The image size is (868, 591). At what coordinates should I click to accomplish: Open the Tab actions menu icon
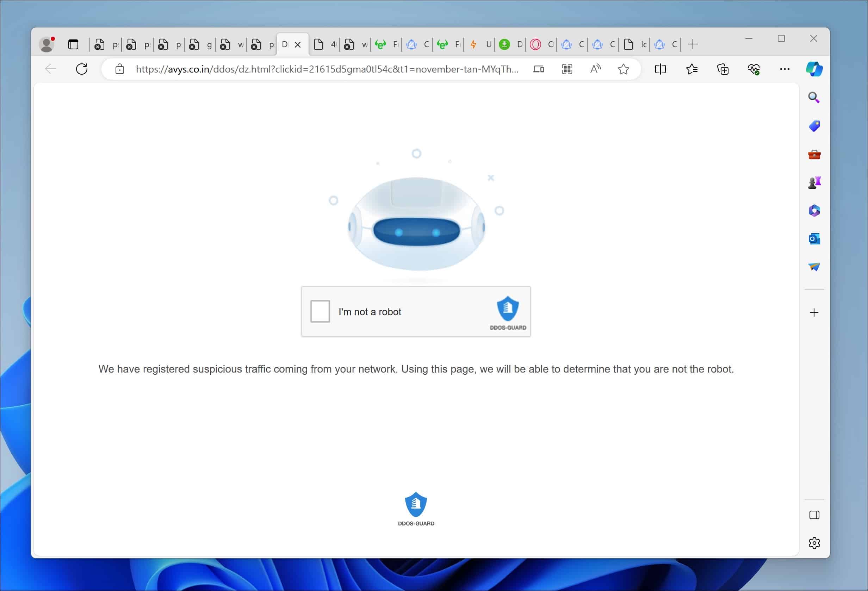pos(73,44)
